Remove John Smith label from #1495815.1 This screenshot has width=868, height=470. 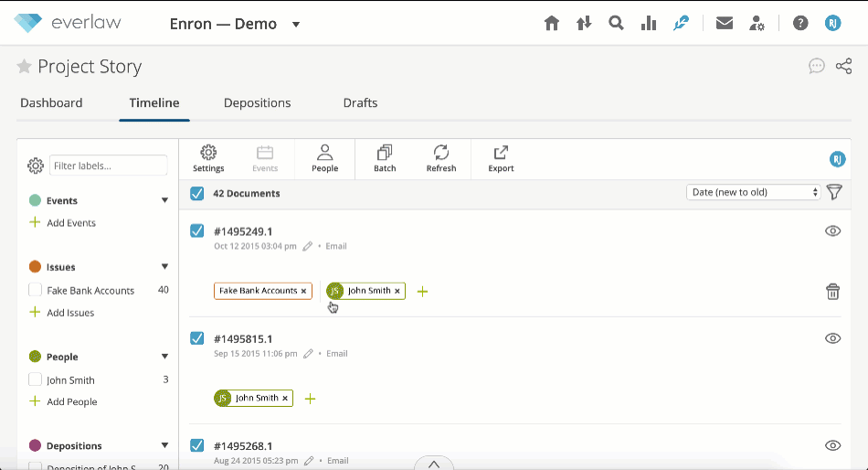pyautogui.click(x=284, y=398)
